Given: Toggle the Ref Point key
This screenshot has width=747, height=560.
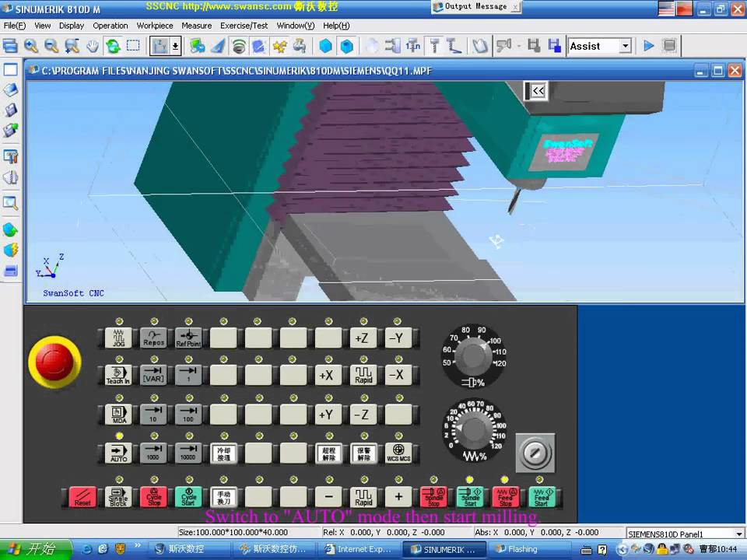Looking at the screenshot, I should click(x=188, y=338).
